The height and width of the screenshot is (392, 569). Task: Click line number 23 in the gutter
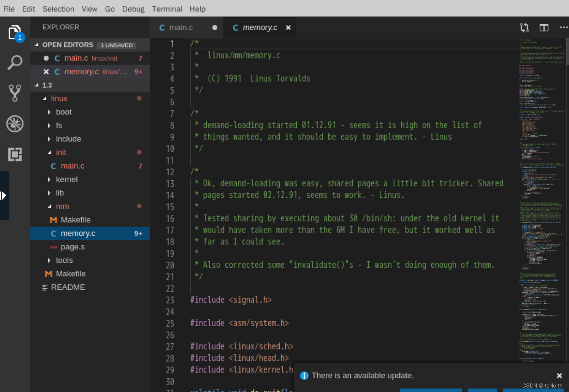click(x=170, y=300)
